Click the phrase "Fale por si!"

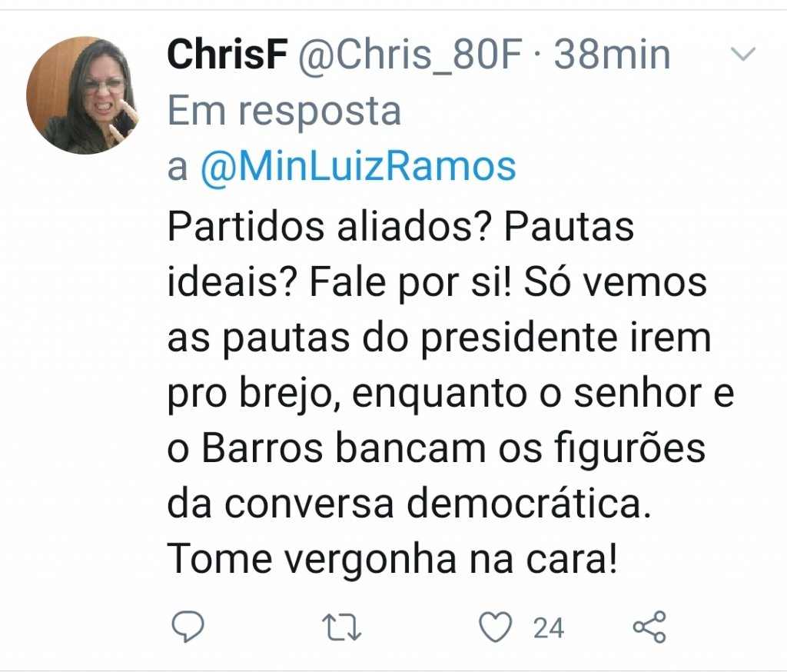coord(417,283)
